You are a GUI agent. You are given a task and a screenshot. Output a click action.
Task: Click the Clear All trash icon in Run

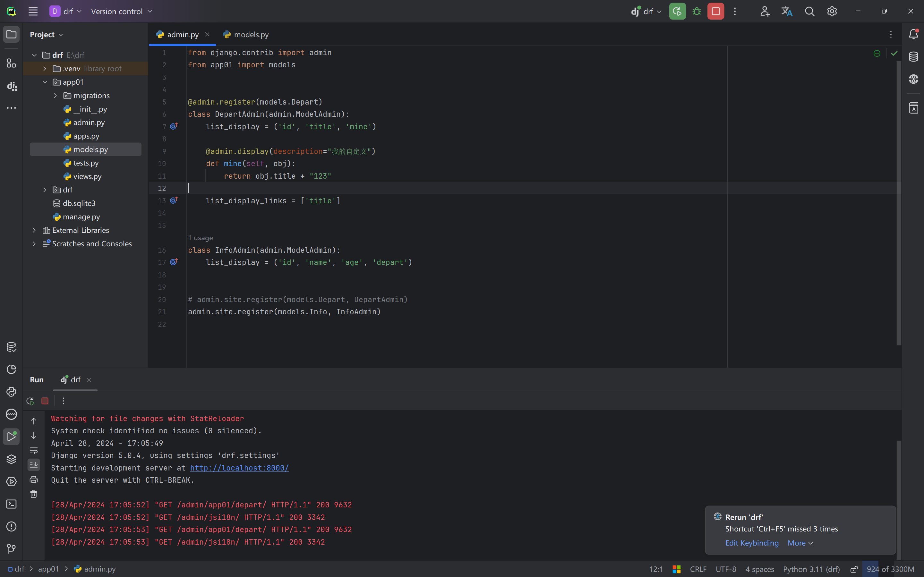pos(34,494)
